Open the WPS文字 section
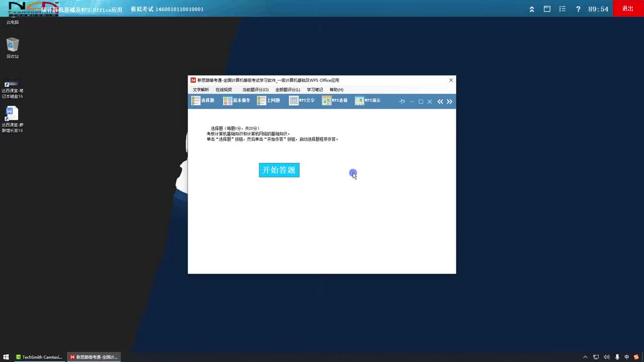This screenshot has width=644, height=362. coord(302,101)
